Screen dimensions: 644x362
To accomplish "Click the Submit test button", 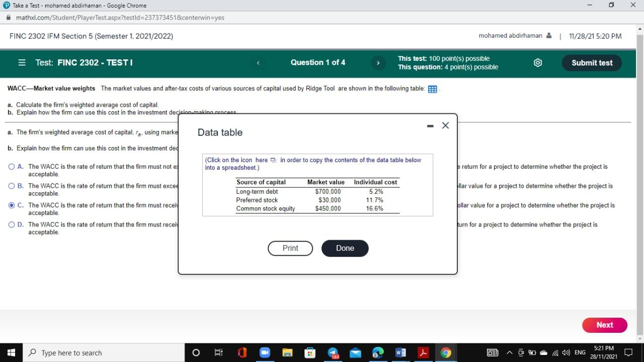I will tap(592, 63).
